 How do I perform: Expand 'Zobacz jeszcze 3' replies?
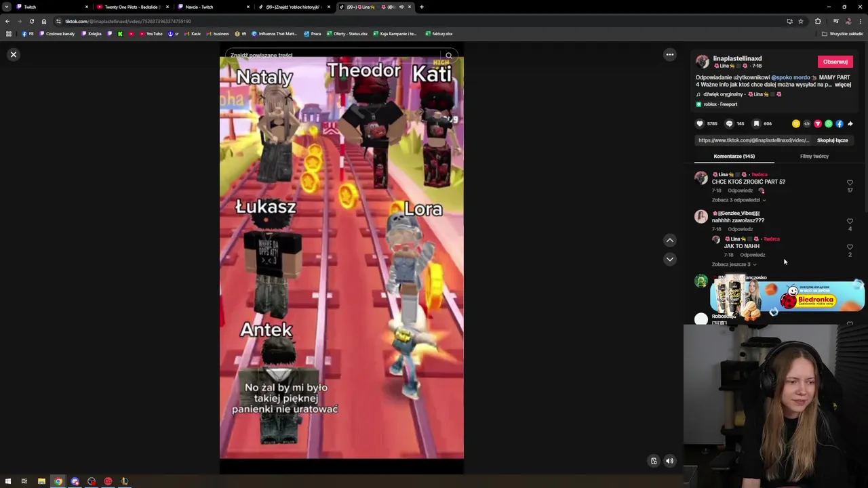coord(734,264)
